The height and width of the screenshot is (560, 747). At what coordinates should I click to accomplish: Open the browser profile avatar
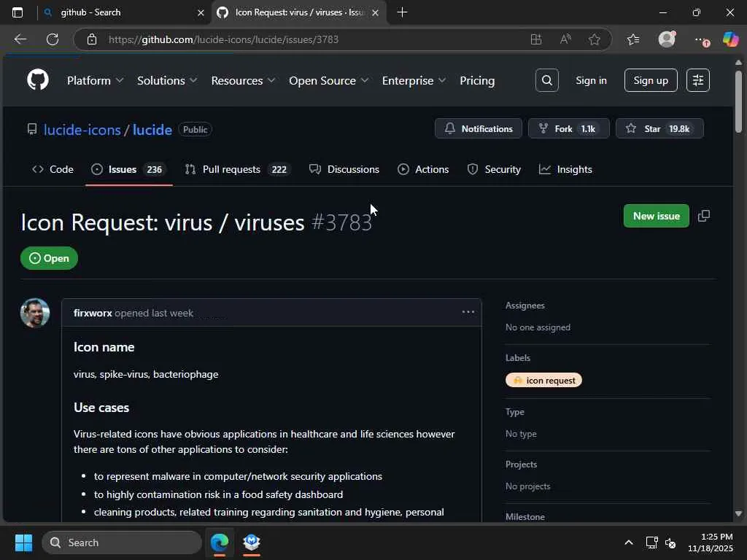tap(667, 39)
